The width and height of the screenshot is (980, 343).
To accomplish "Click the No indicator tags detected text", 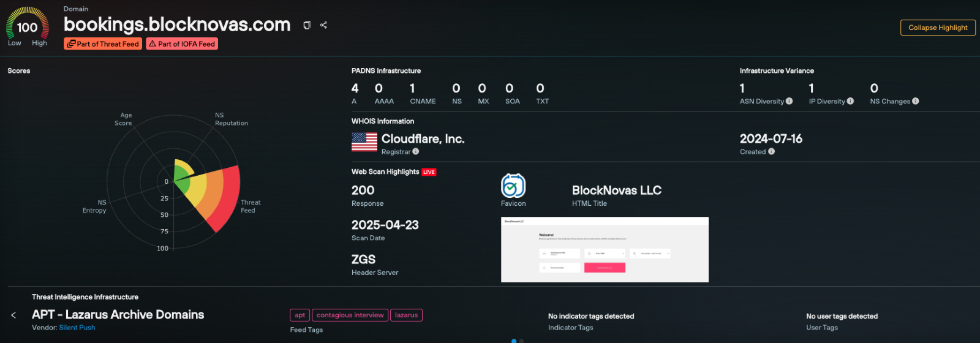I will coord(591,316).
